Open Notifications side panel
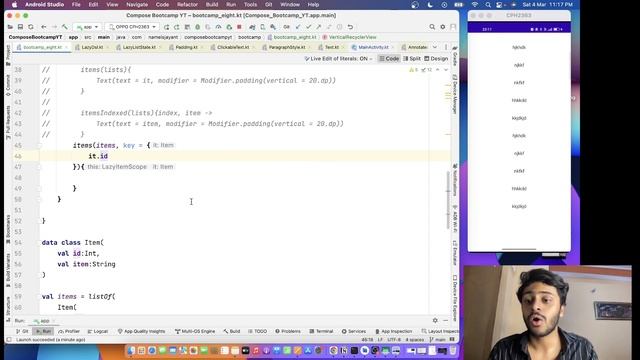 [455, 180]
